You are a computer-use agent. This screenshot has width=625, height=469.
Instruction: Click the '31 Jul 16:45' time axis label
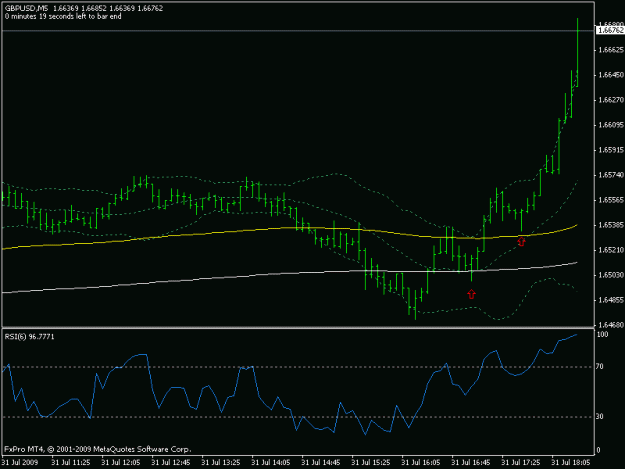471,463
